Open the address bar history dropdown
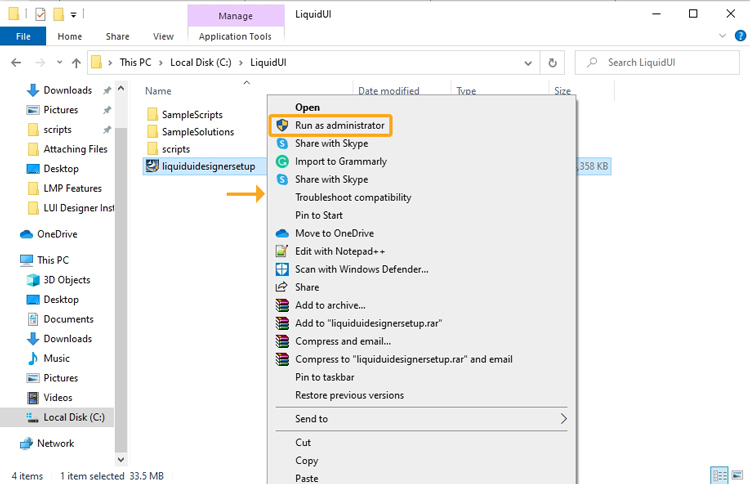The height and width of the screenshot is (484, 750). coord(530,62)
